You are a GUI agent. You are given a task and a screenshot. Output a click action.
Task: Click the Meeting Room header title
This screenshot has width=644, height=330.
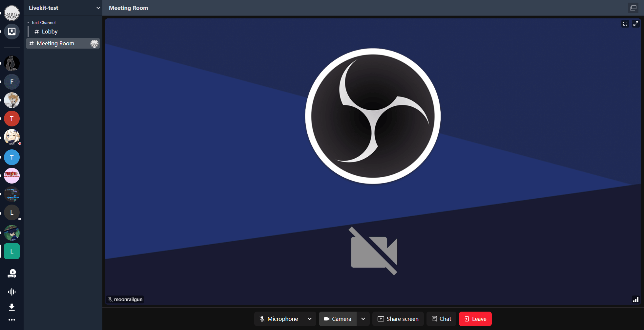129,8
